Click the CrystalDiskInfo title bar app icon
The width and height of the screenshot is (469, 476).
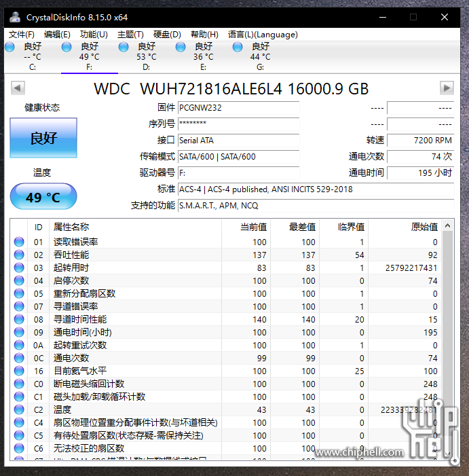[14, 17]
